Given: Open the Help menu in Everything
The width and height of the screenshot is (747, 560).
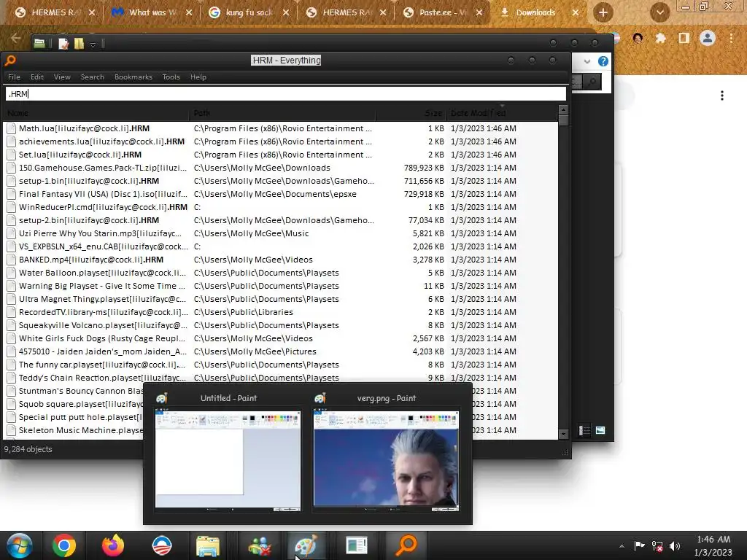Looking at the screenshot, I should pyautogui.click(x=198, y=77).
